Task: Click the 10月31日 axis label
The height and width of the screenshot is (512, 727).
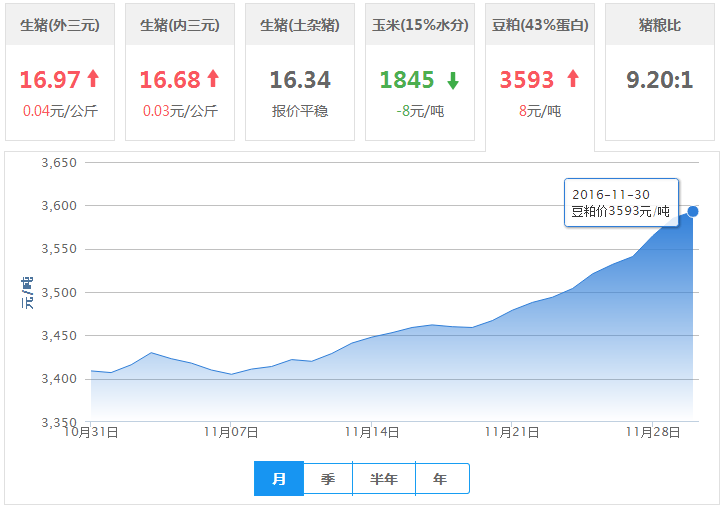Action: coord(91,432)
